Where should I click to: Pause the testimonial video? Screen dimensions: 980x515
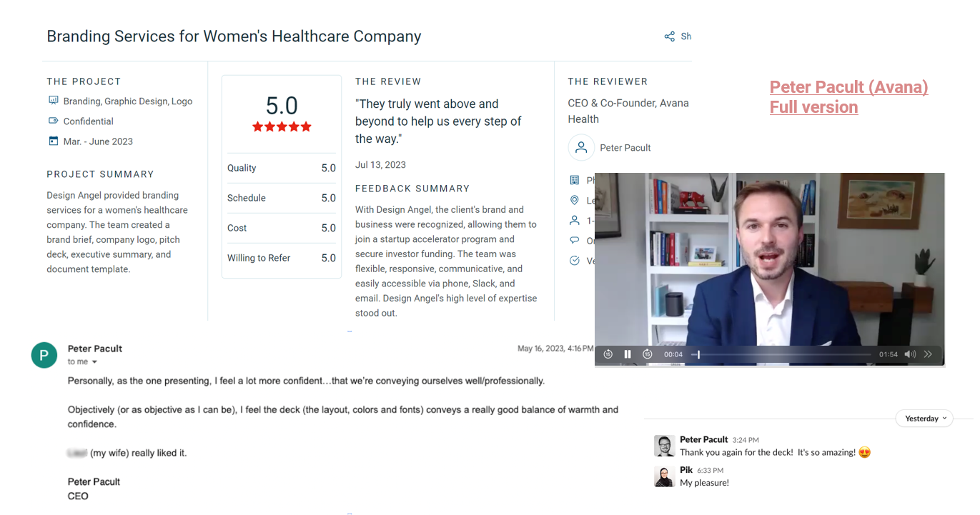[x=628, y=354]
